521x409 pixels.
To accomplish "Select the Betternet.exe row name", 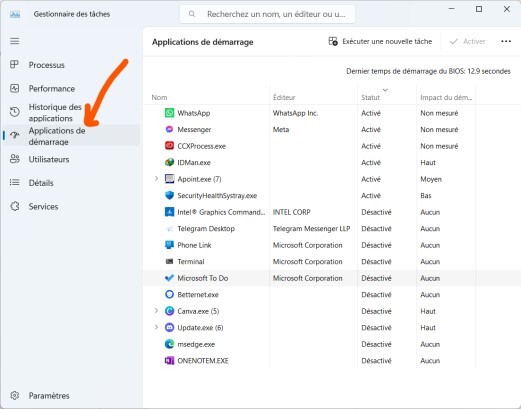I will click(198, 295).
